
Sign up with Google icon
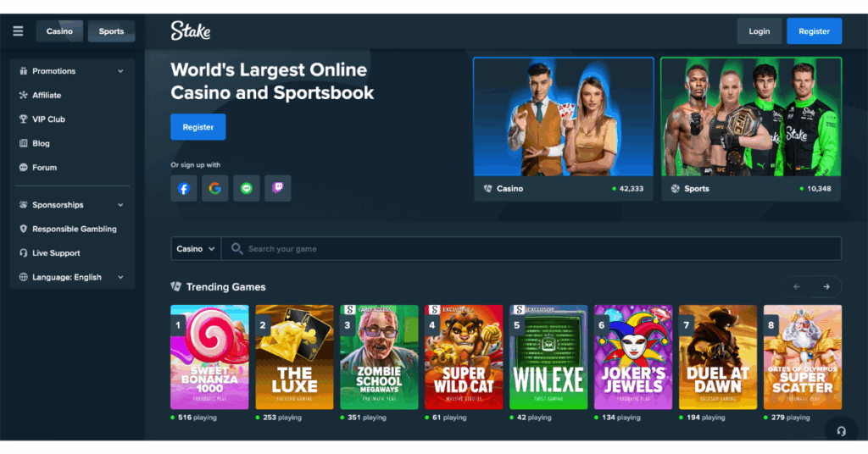214,189
